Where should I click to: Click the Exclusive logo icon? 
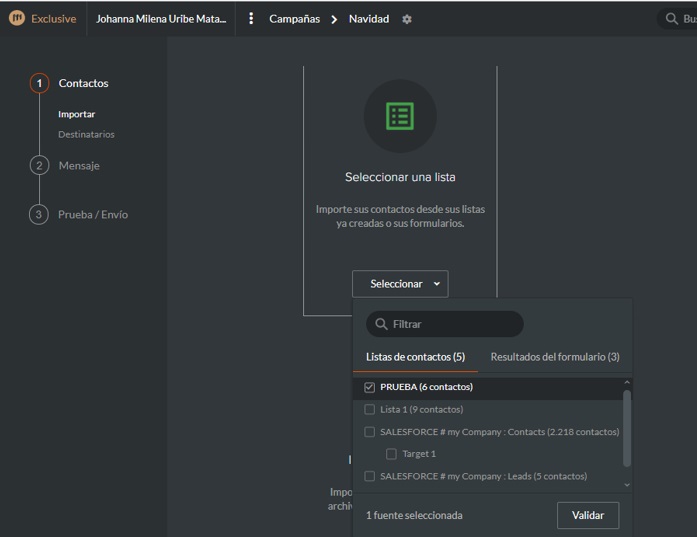pyautogui.click(x=17, y=18)
